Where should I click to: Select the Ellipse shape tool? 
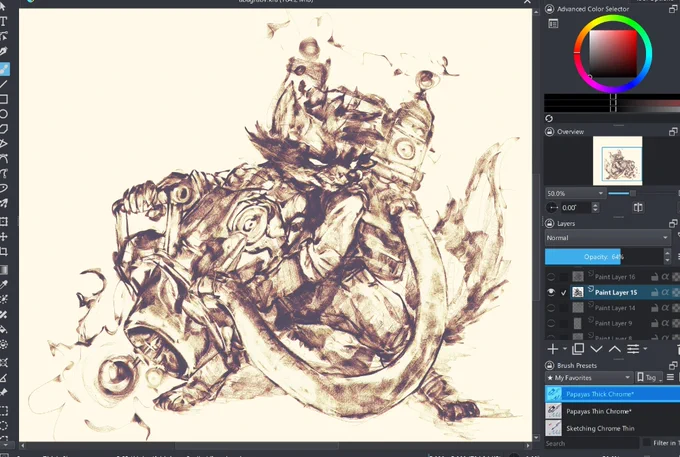[3, 114]
